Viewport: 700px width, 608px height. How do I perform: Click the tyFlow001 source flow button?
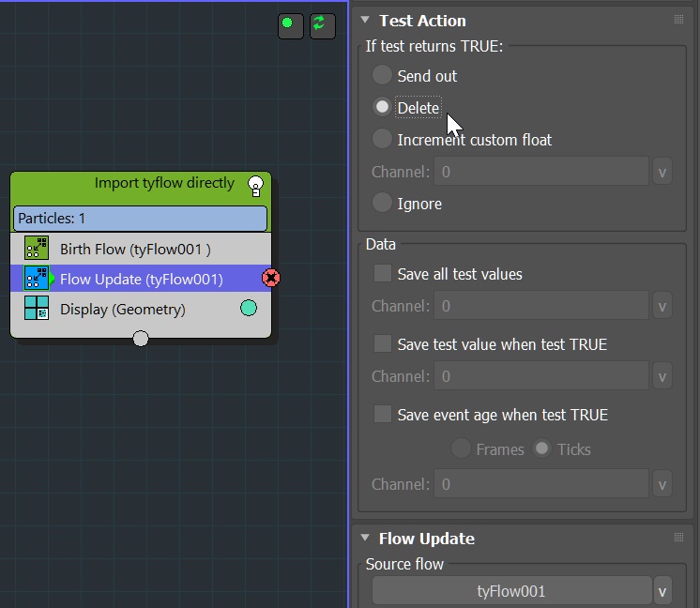[511, 591]
